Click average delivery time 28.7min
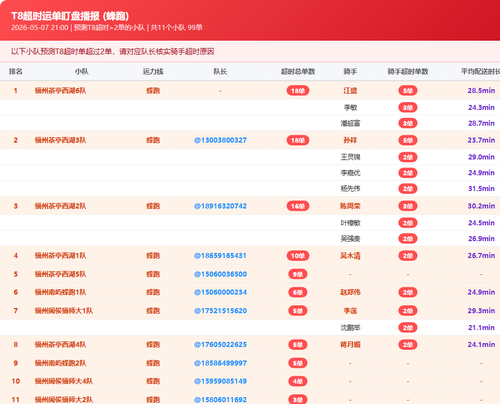Screen dimensions: 500x404 pyautogui.click(x=481, y=123)
